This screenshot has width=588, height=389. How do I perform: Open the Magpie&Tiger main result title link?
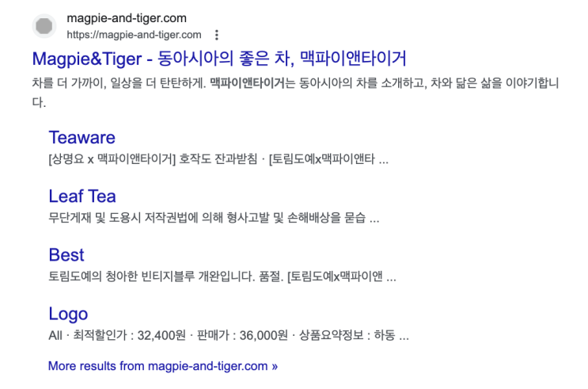click(x=219, y=59)
